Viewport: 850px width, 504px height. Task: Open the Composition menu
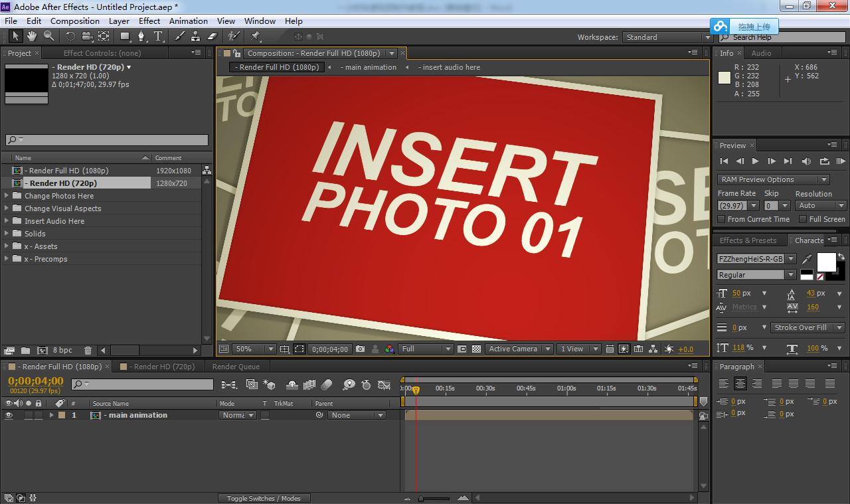pos(74,21)
